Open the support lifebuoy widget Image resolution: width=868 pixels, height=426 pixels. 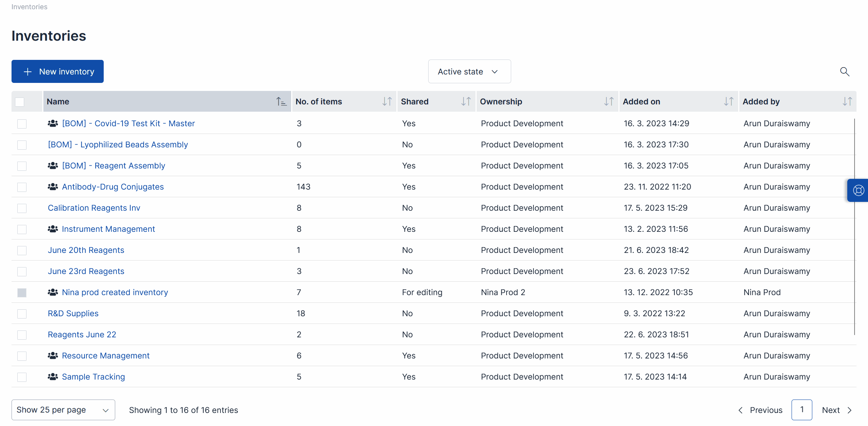point(858,190)
